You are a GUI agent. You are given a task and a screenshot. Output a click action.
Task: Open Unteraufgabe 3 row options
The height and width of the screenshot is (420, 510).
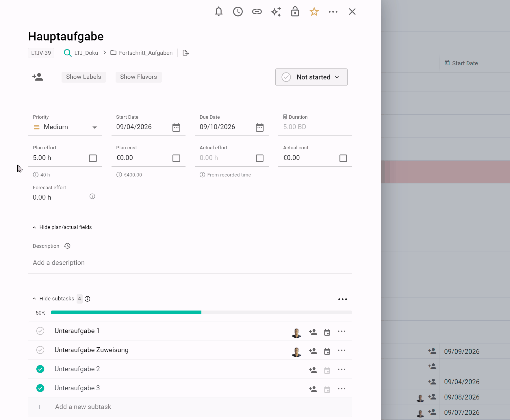click(342, 389)
